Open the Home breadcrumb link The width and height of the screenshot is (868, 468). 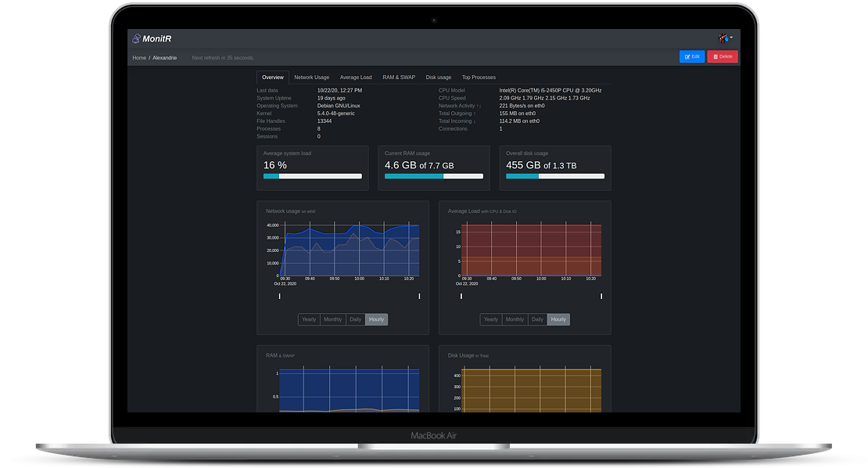(139, 57)
